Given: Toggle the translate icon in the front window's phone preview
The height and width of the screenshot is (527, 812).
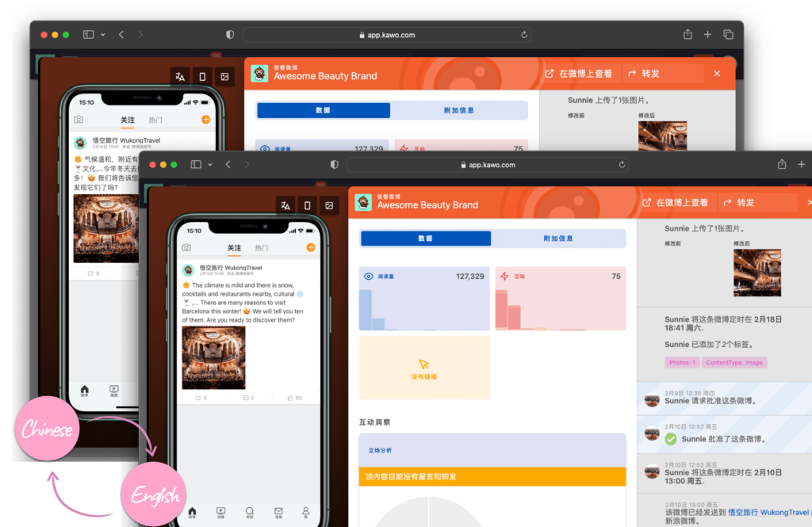Looking at the screenshot, I should click(x=285, y=205).
